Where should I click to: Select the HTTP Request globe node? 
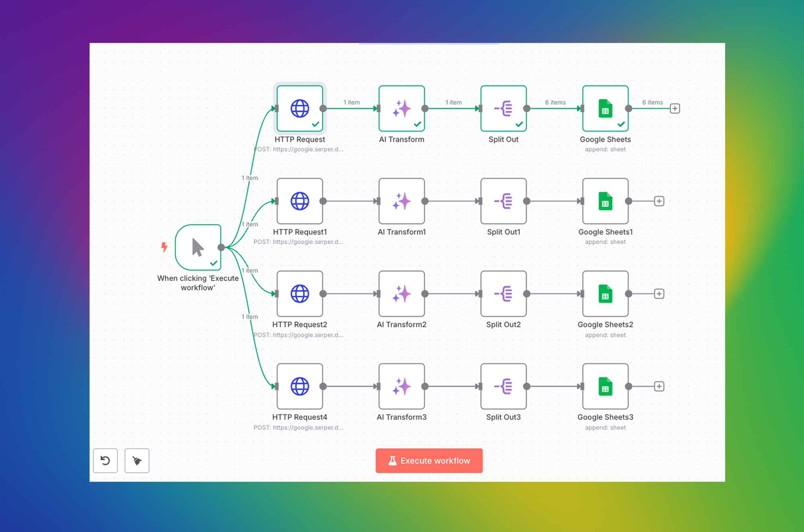click(x=300, y=109)
